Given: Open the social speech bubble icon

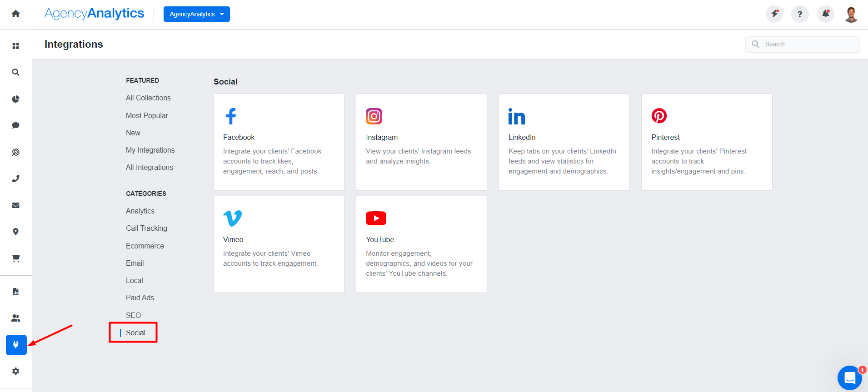Looking at the screenshot, I should click(15, 125).
